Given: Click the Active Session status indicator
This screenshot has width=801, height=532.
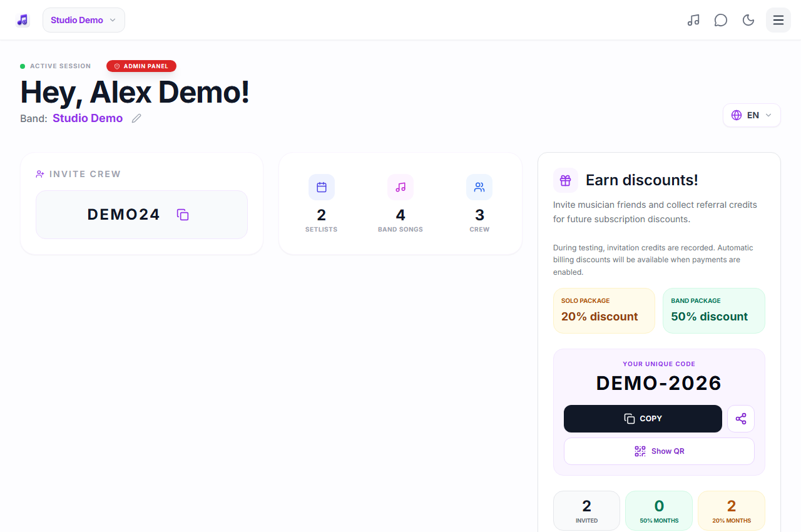Looking at the screenshot, I should tap(56, 66).
